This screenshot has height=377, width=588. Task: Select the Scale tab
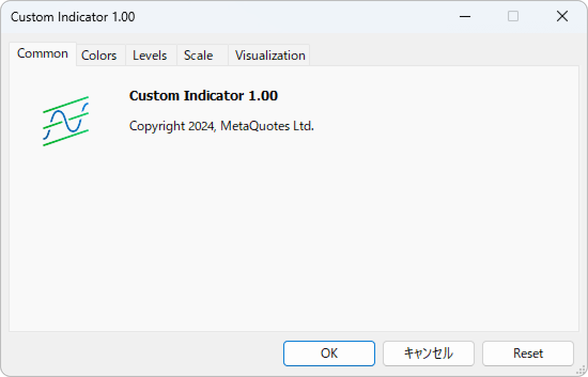pos(203,56)
